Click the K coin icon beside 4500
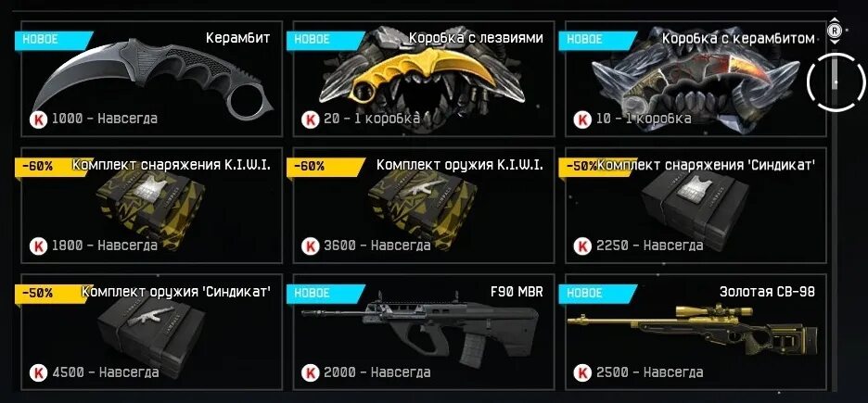Viewport: 868px width, 403px height. click(x=39, y=372)
